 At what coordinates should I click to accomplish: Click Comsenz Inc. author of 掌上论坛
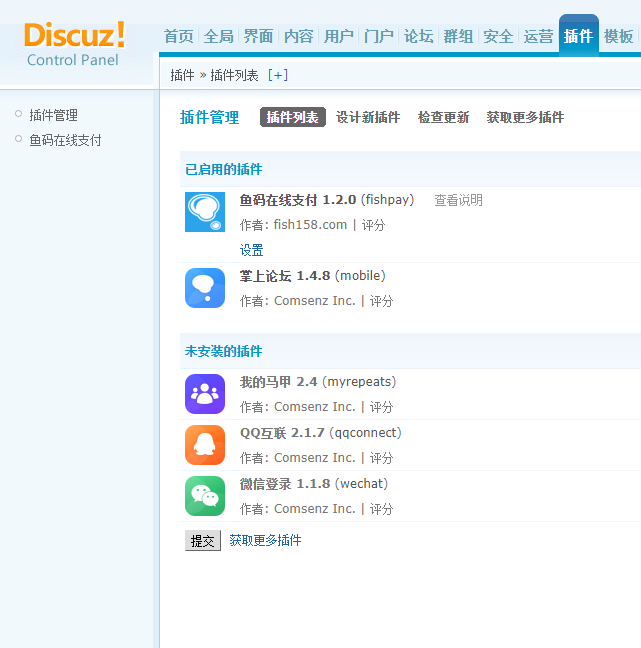(315, 301)
